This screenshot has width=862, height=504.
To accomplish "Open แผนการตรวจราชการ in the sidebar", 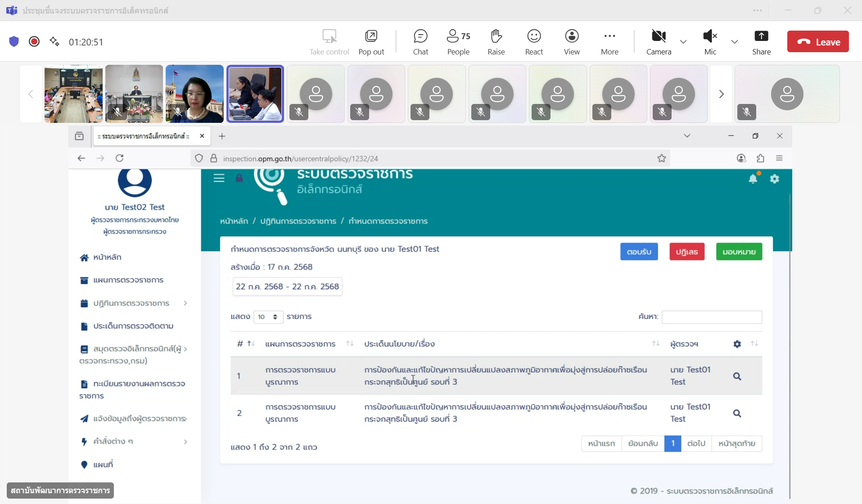I will tap(128, 280).
